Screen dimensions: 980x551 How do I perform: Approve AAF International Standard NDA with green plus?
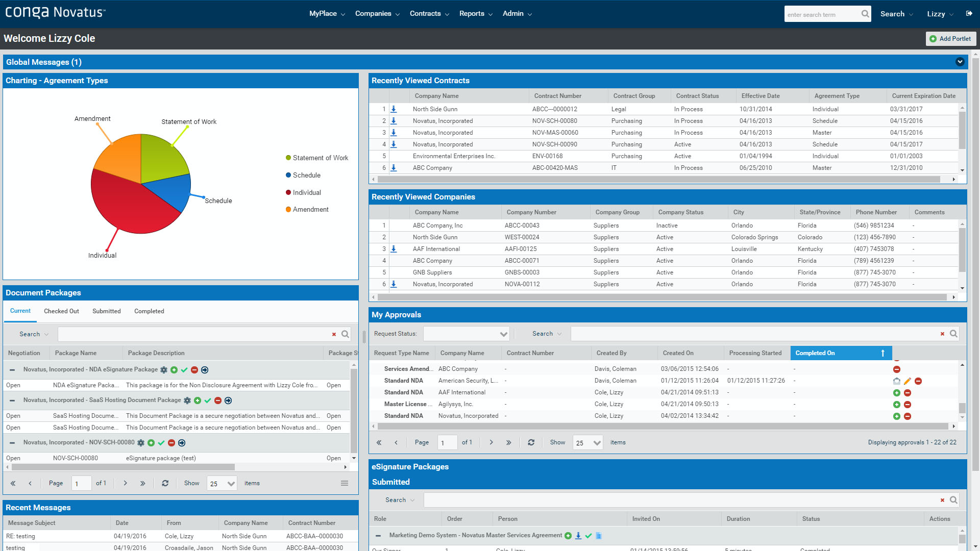pos(897,393)
